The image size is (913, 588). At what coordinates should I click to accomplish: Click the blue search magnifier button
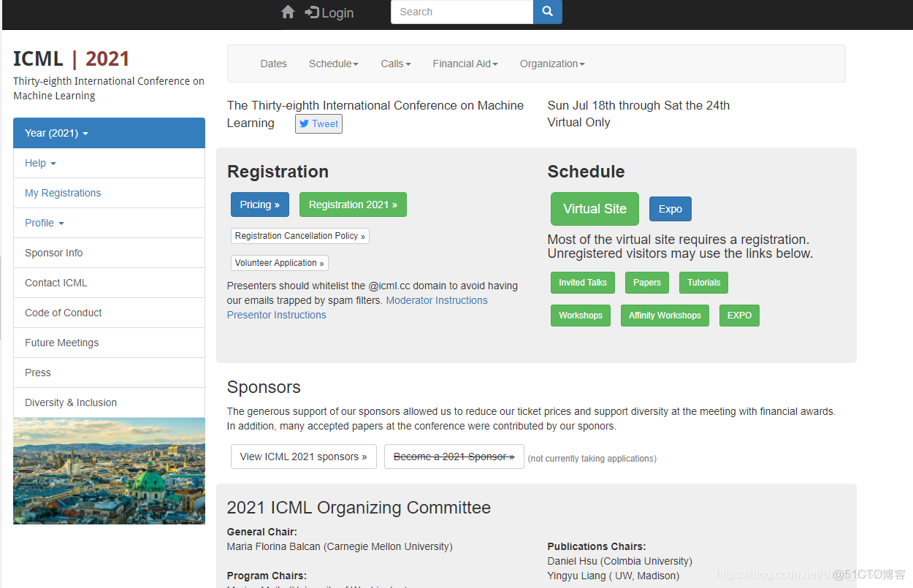(548, 12)
